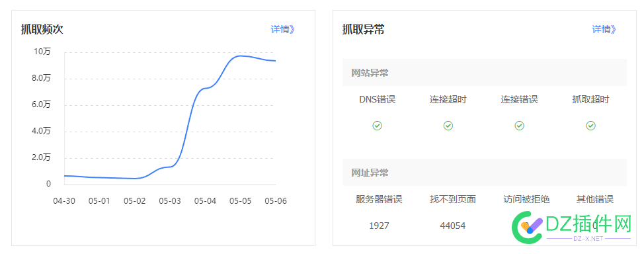Click the 抓取超时 label

click(590, 100)
